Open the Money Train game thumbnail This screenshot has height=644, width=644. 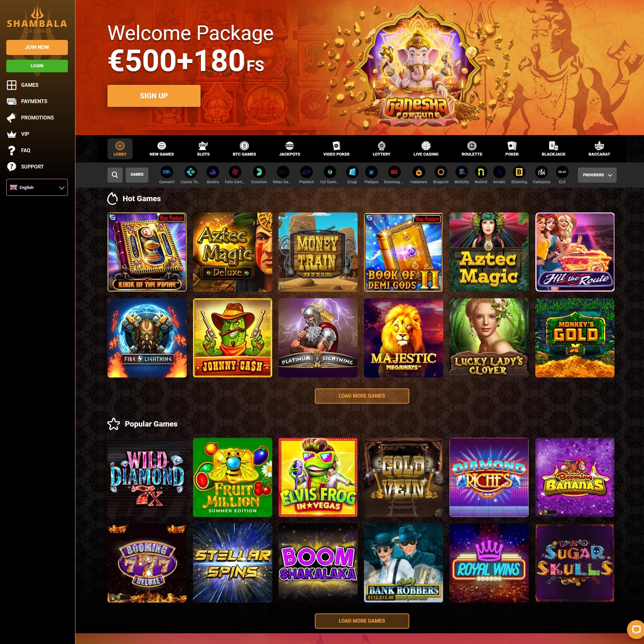[318, 252]
